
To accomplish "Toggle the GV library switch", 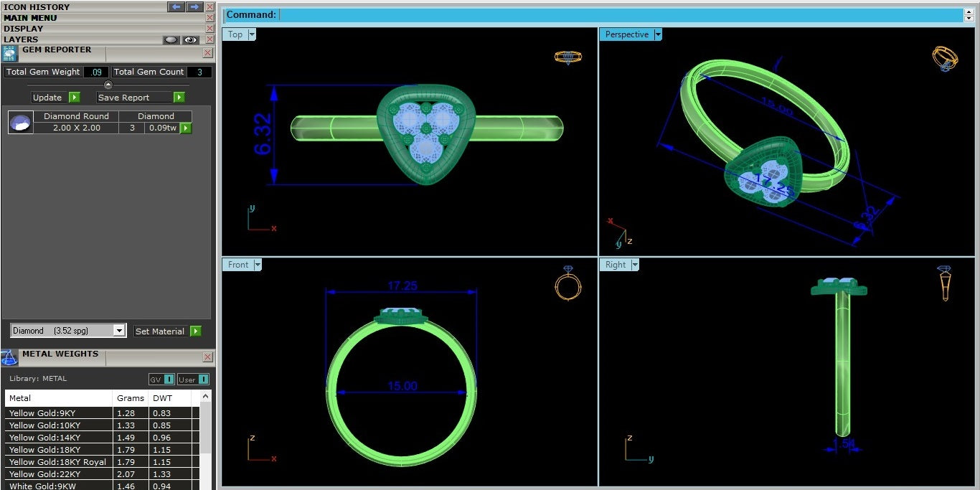I will [x=161, y=380].
